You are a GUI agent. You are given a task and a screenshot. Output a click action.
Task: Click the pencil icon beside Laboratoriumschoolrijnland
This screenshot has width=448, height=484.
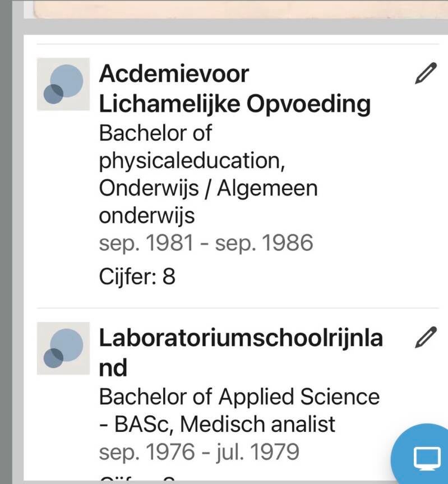[426, 337]
